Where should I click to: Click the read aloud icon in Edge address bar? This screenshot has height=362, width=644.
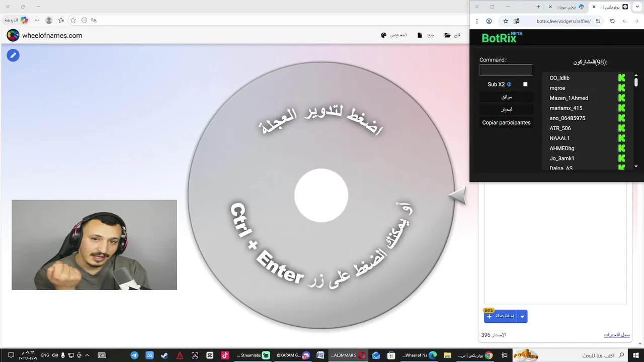(94, 20)
